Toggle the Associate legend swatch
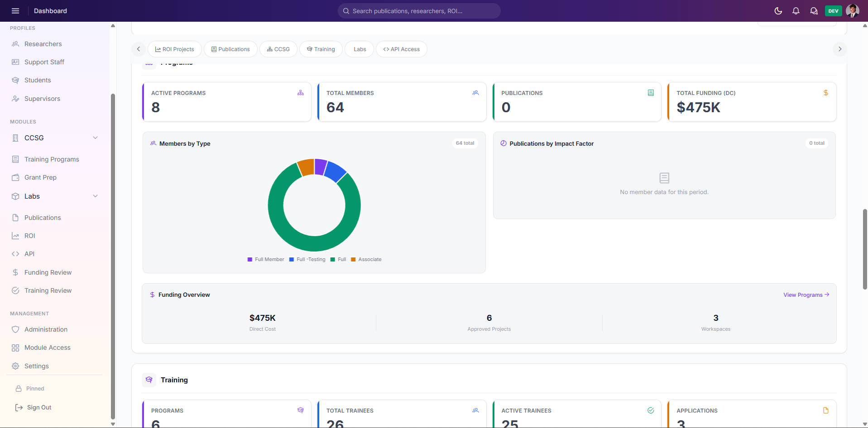868x428 pixels. [x=353, y=259]
